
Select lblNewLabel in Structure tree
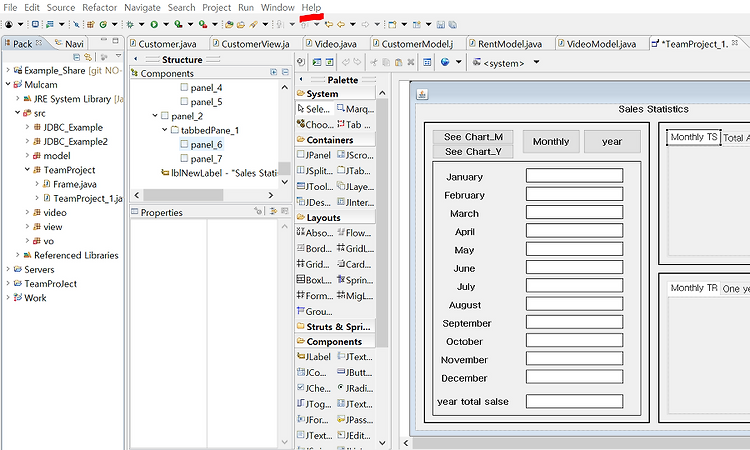219,173
